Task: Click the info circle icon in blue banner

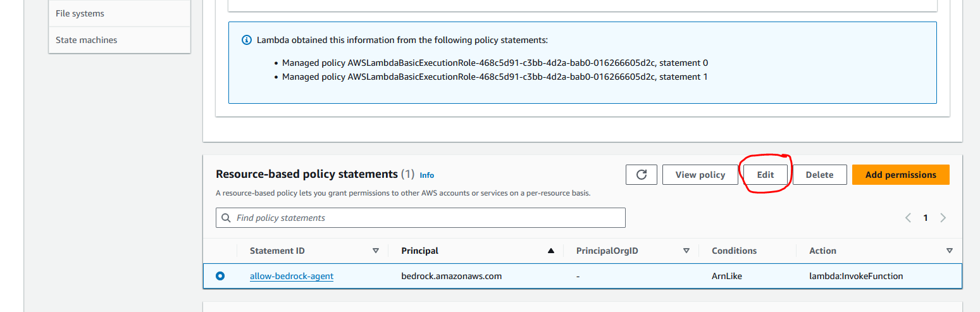Action: [247, 40]
